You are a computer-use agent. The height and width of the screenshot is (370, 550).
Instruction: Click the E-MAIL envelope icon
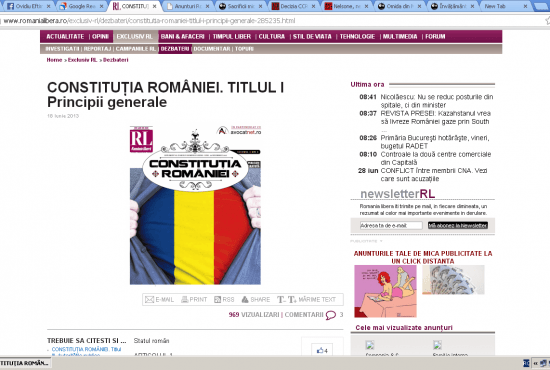149,300
